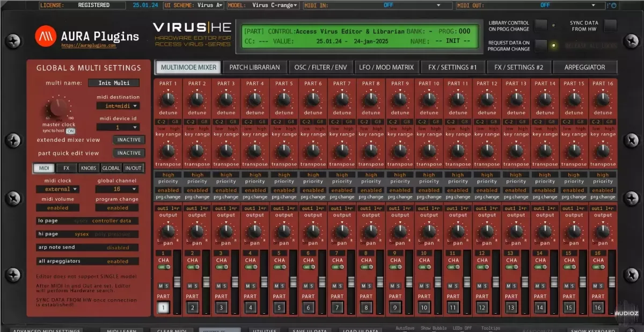
Task: Switch to the OSC / Filter / Env tab
Action: 320,67
